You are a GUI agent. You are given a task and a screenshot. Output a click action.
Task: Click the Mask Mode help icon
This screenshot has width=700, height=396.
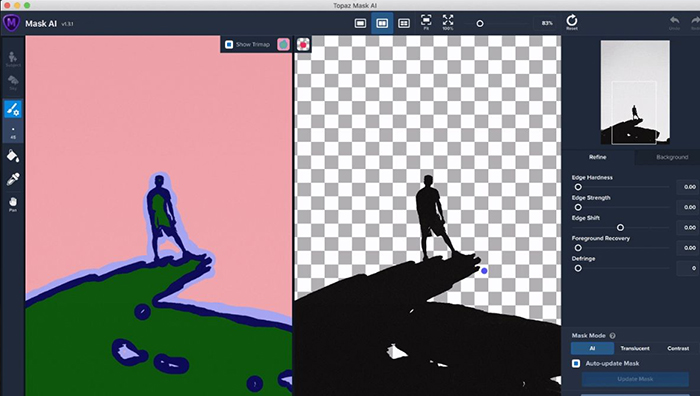point(612,335)
